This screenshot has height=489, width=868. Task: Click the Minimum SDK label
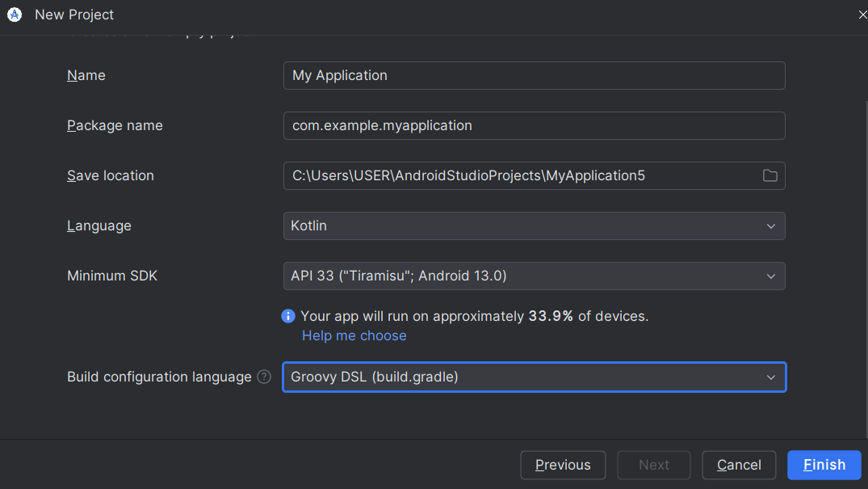click(112, 276)
